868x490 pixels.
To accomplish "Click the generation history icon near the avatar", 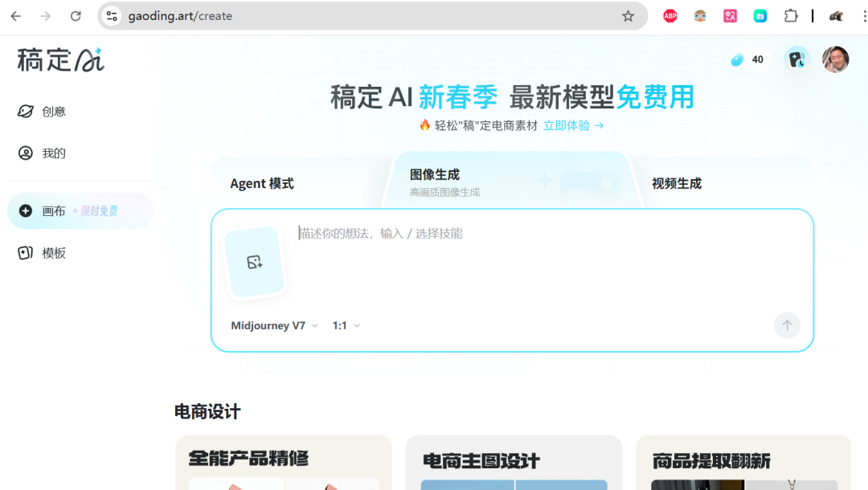I will (796, 59).
